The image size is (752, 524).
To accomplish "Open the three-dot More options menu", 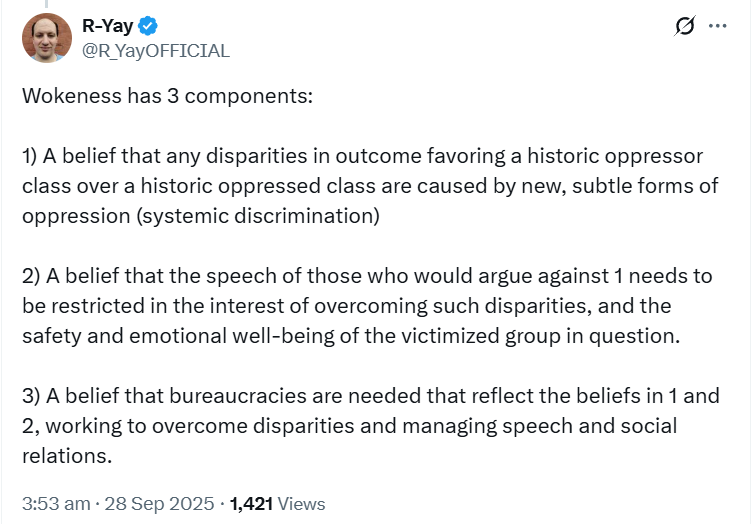I will coord(717,26).
